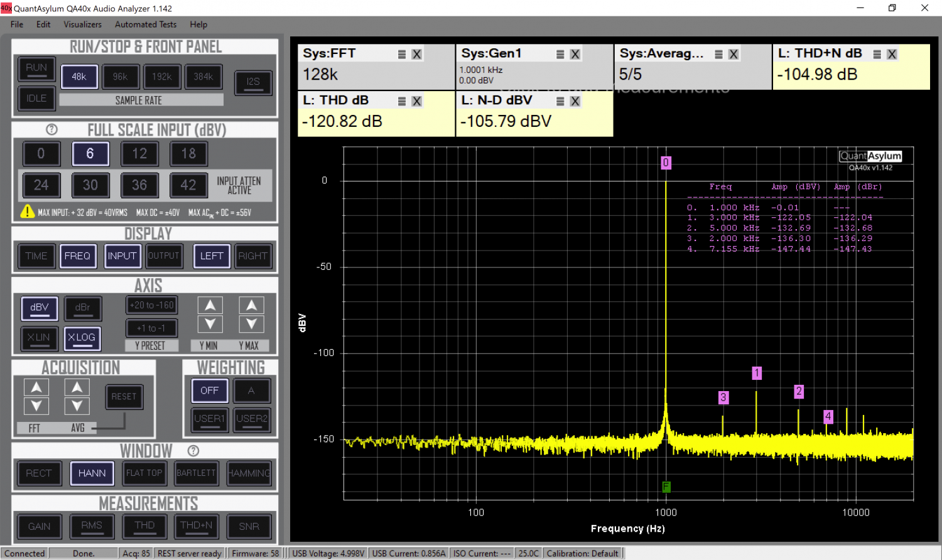The image size is (942, 560).
Task: Click the Y MIN up arrow
Action: [210, 306]
